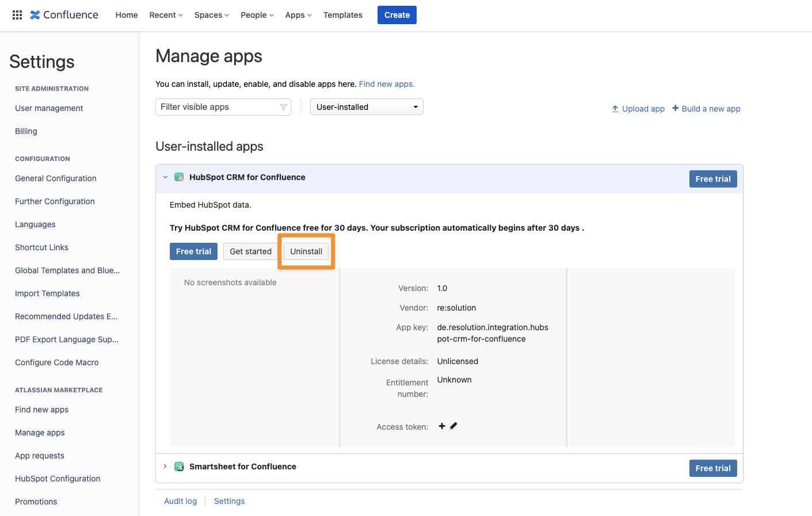Click Build a new app link

pyautogui.click(x=711, y=109)
